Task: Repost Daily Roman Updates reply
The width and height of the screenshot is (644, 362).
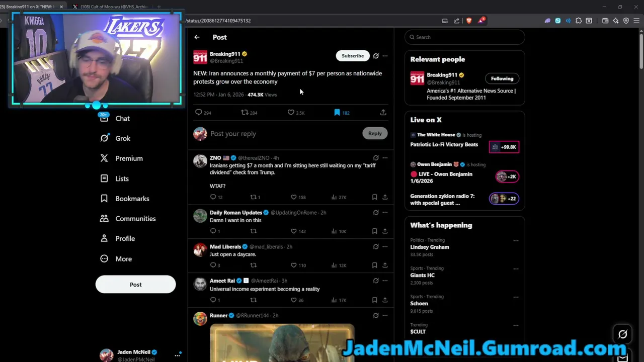Action: (x=254, y=231)
